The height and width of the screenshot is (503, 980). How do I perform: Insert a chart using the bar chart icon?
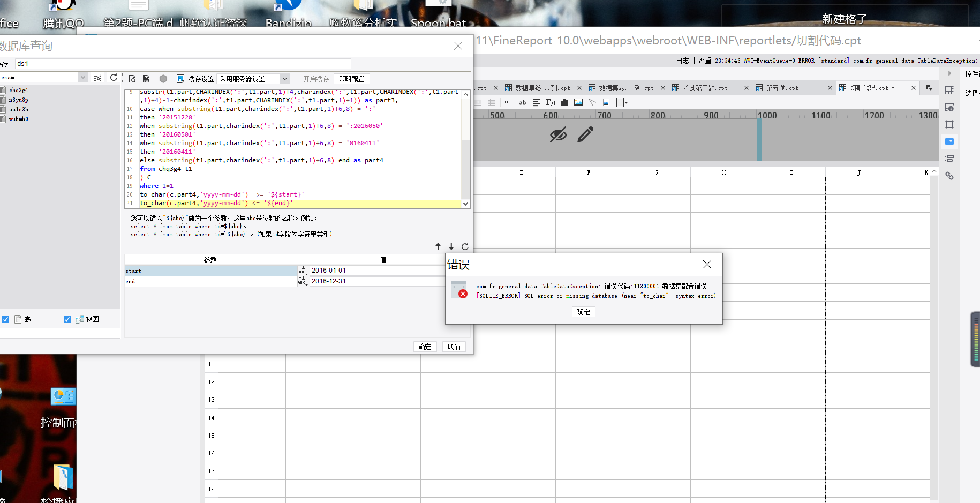pos(564,102)
